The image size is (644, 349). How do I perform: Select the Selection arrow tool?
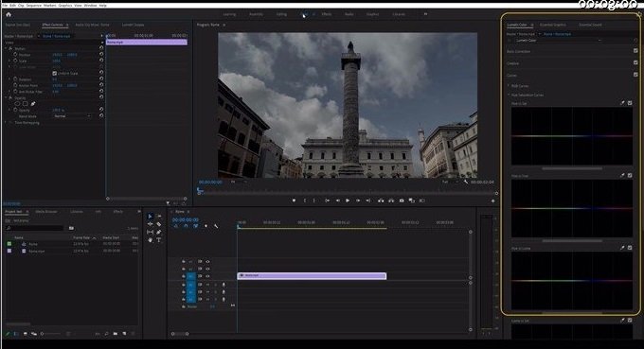click(150, 217)
